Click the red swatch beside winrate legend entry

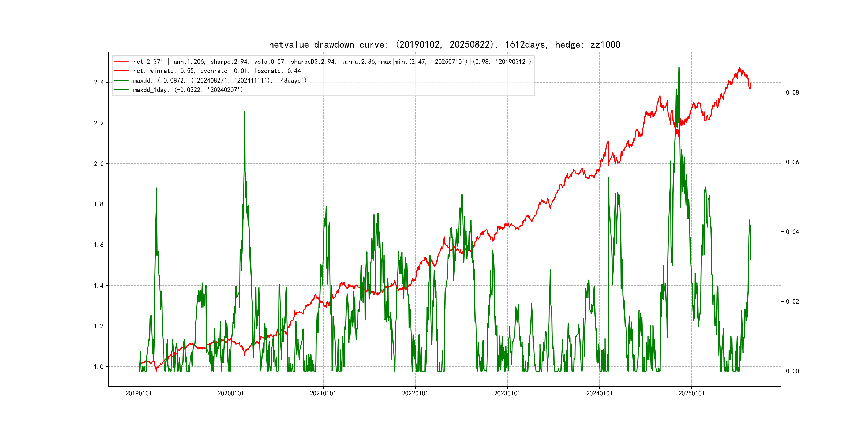tap(121, 71)
